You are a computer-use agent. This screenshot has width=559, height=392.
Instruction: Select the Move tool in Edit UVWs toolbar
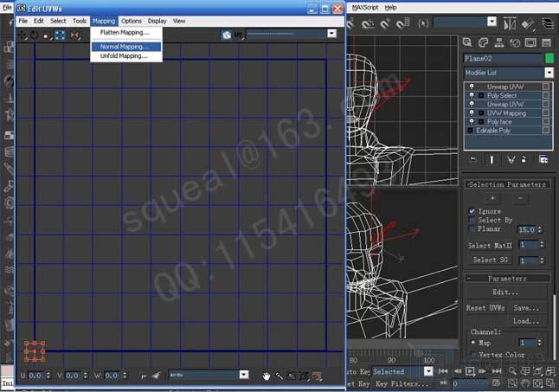pos(22,35)
